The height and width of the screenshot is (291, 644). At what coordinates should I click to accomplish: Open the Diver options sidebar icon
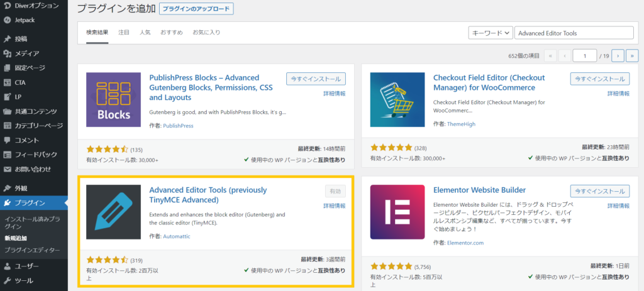coord(7,6)
